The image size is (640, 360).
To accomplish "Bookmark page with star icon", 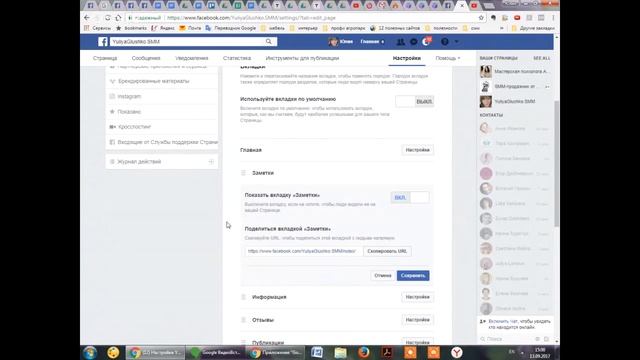I will pos(481,18).
